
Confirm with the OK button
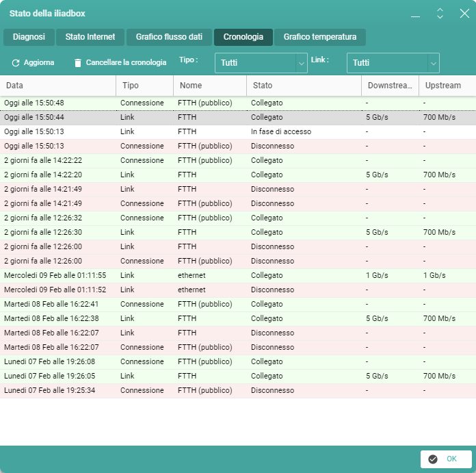pyautogui.click(x=446, y=459)
